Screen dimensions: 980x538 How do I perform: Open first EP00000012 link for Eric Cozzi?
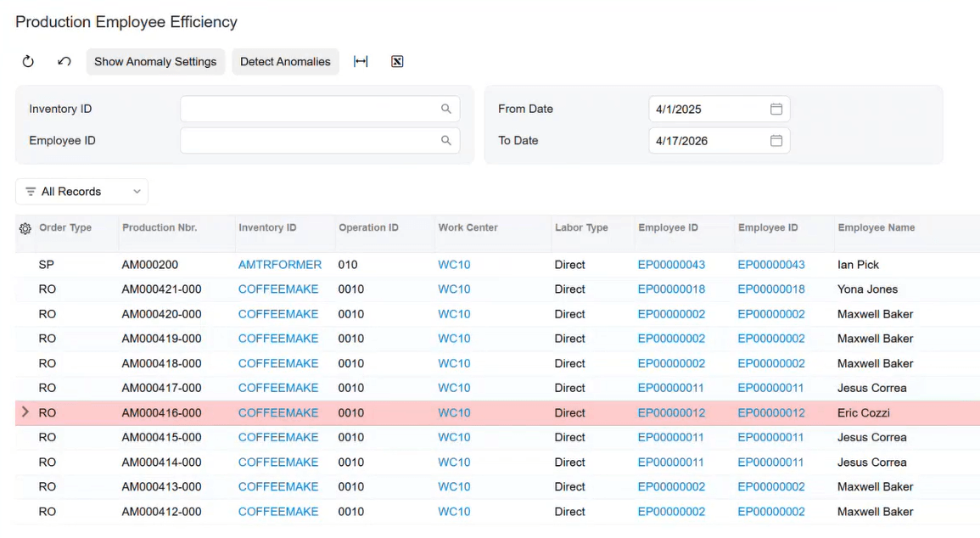pyautogui.click(x=671, y=413)
